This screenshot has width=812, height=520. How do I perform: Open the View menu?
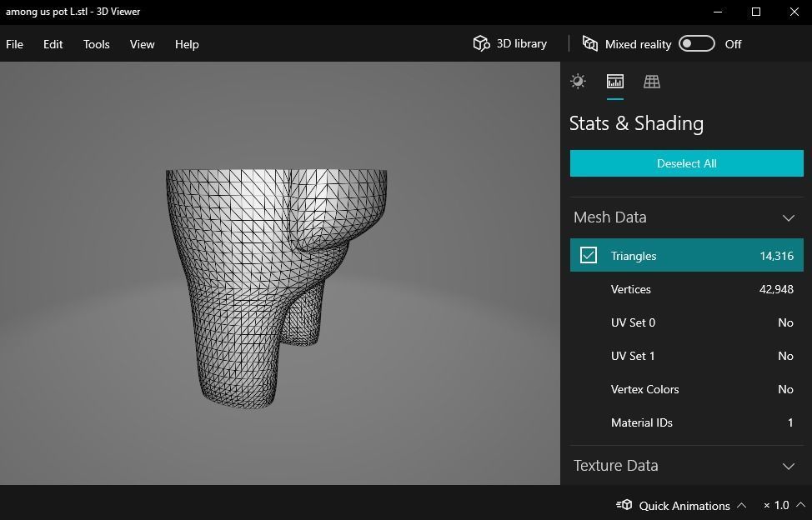tap(142, 44)
